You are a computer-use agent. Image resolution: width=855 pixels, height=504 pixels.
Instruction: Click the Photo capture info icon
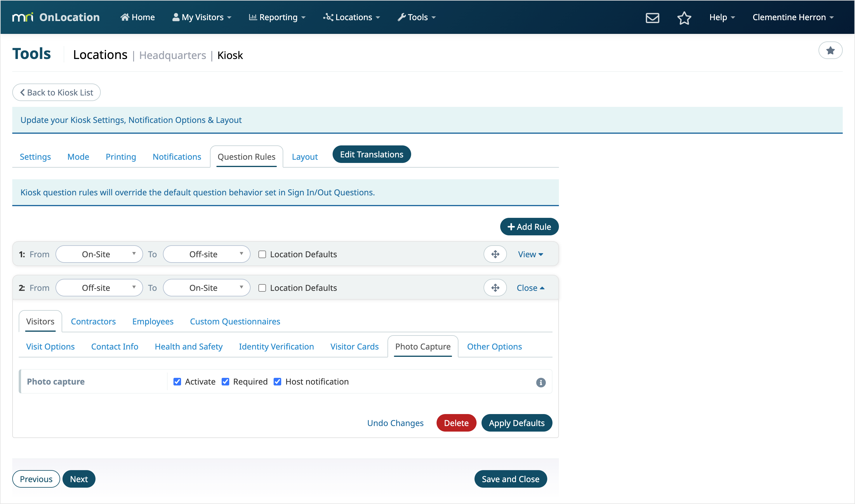pos(541,382)
